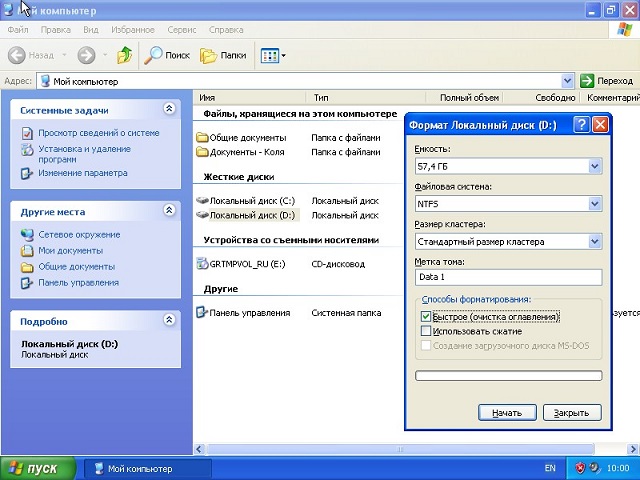The width and height of the screenshot is (640, 480).
Task: Sort by the Полный объем column header
Action: pos(464,98)
